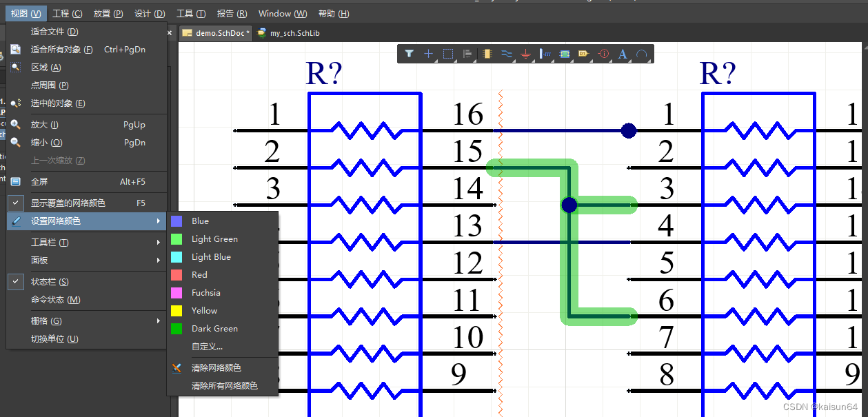Viewport: 868px width, 417px height.
Task: Select the arc drawing tool icon
Action: 642,54
